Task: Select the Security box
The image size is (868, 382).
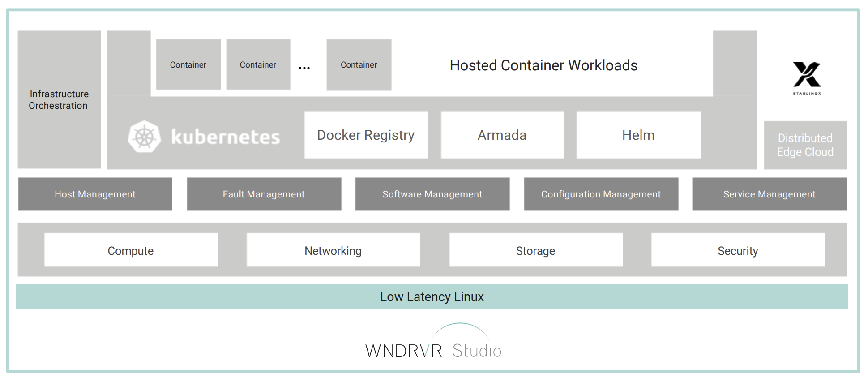Action: [x=738, y=250]
